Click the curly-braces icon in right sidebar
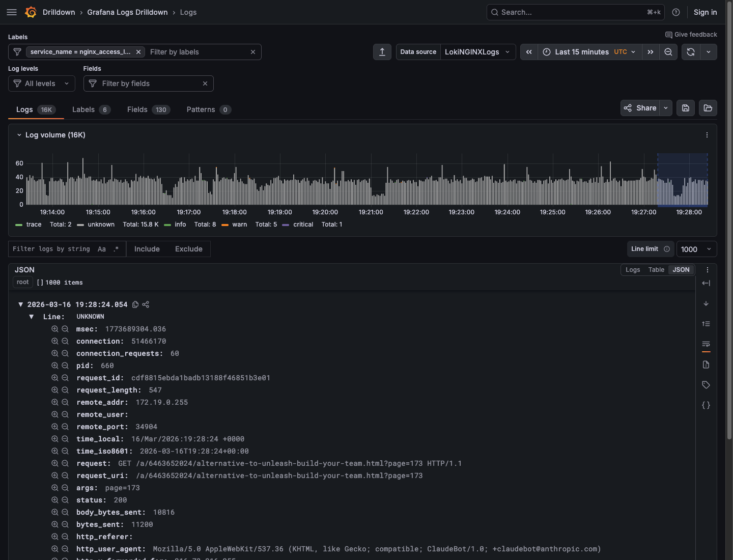The height and width of the screenshot is (560, 733). tap(706, 405)
